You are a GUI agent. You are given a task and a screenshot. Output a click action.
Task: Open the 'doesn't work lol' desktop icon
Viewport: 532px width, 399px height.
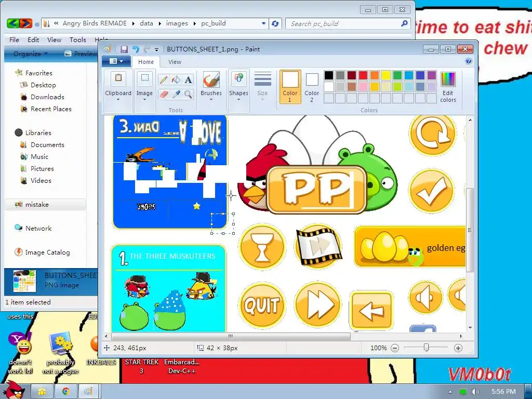point(20,353)
